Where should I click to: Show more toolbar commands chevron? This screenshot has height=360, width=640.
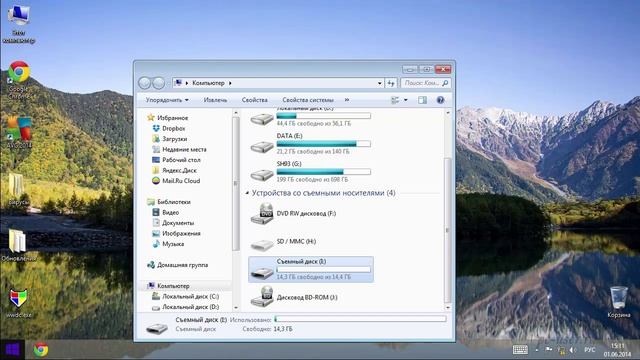click(x=347, y=100)
